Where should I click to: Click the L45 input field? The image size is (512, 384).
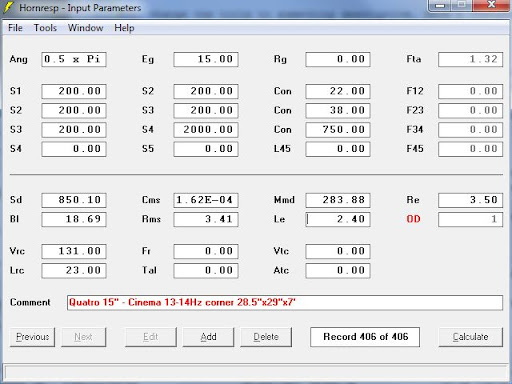click(338, 149)
